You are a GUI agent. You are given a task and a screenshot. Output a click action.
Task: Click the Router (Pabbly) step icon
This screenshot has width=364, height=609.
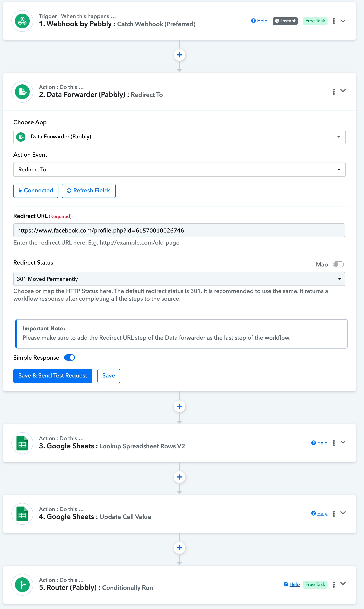coord(22,585)
